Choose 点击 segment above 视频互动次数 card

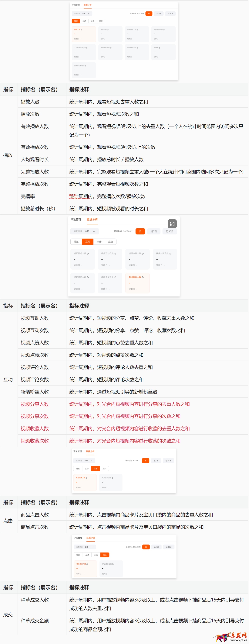coord(99,242)
